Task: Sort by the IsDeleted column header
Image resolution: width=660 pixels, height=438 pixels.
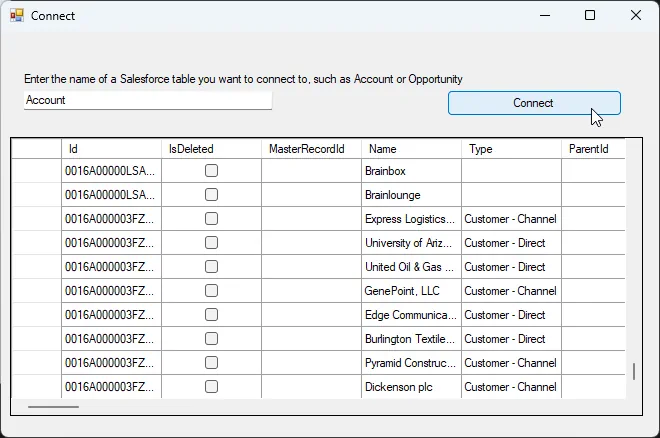Action: (210, 149)
